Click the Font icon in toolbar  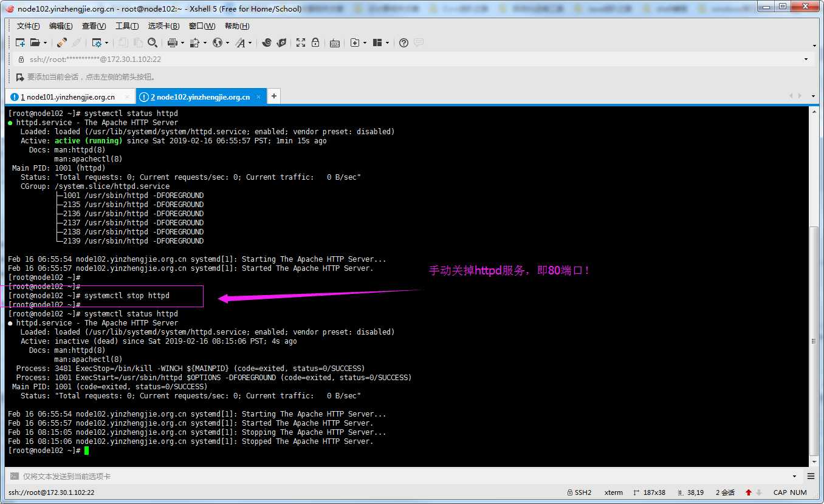pos(240,43)
